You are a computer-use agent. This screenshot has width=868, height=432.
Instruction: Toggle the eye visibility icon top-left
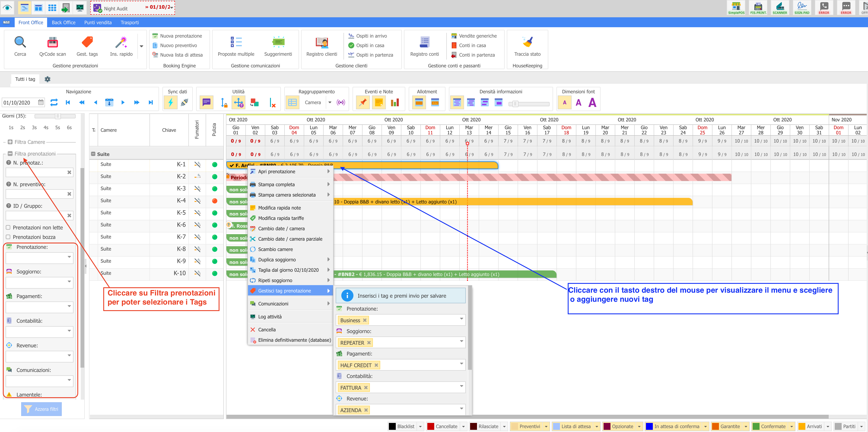pyautogui.click(x=7, y=7)
